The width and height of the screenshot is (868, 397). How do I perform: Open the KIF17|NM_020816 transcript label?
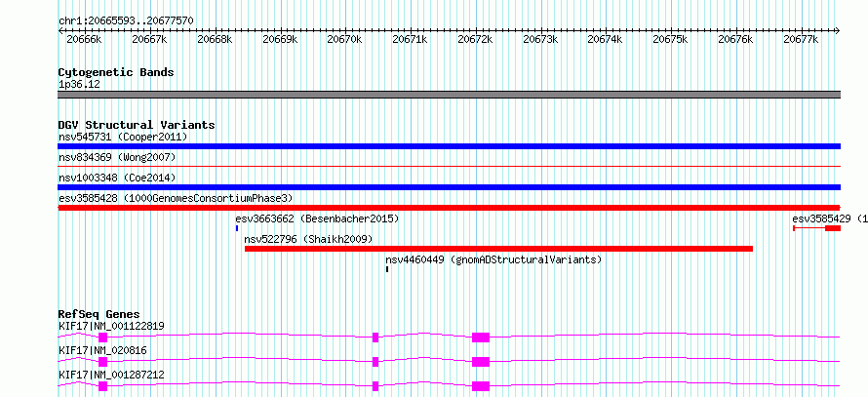[102, 350]
